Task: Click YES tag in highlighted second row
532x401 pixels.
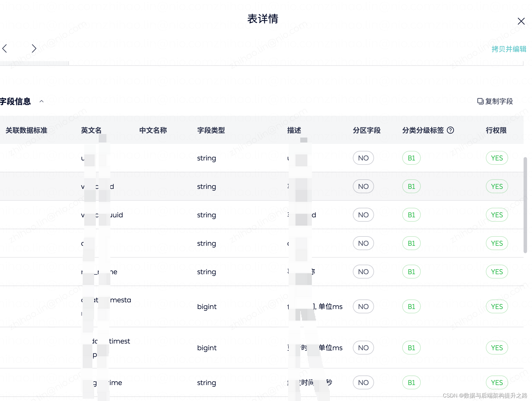Action: click(497, 187)
